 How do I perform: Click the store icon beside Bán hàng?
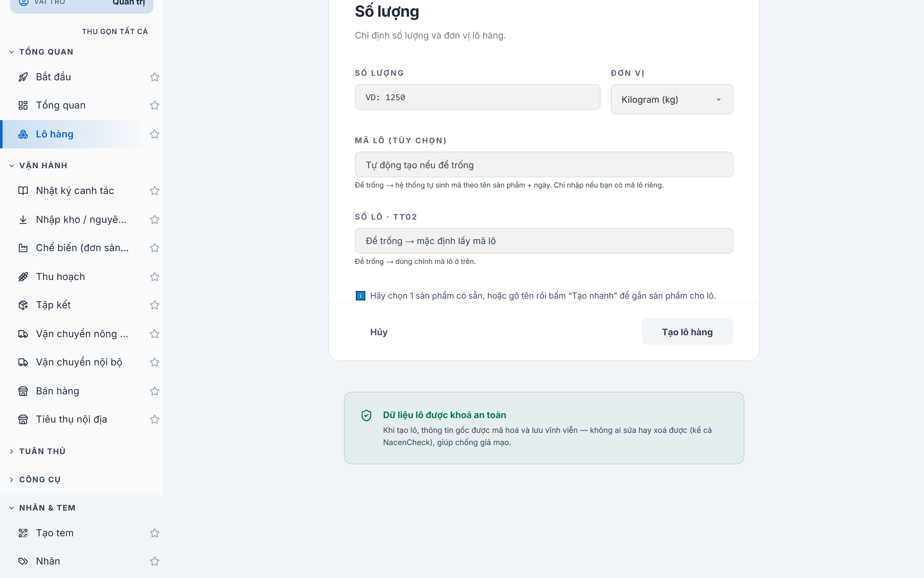pos(23,391)
